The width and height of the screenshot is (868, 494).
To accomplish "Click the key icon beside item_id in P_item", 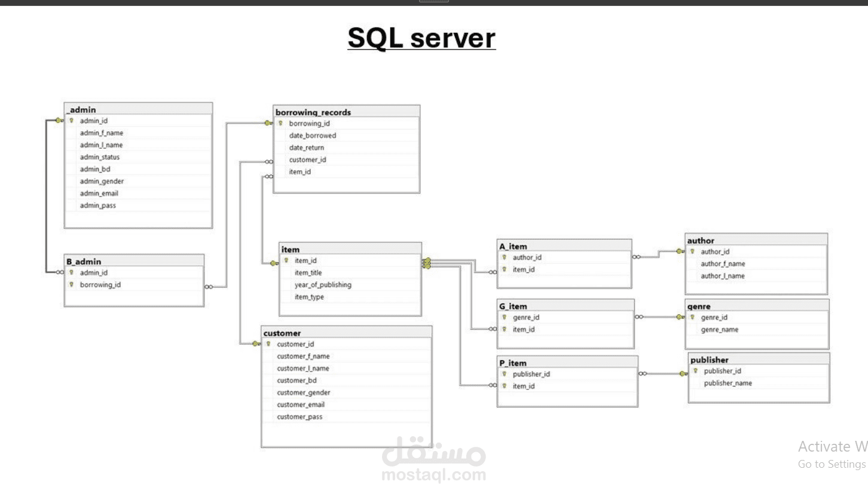I will point(504,386).
